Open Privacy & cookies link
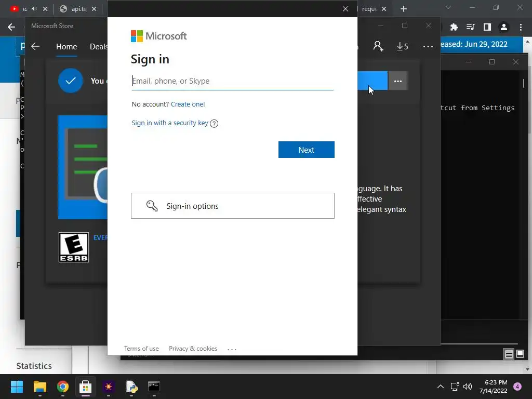Image resolution: width=532 pixels, height=399 pixels. point(193,349)
